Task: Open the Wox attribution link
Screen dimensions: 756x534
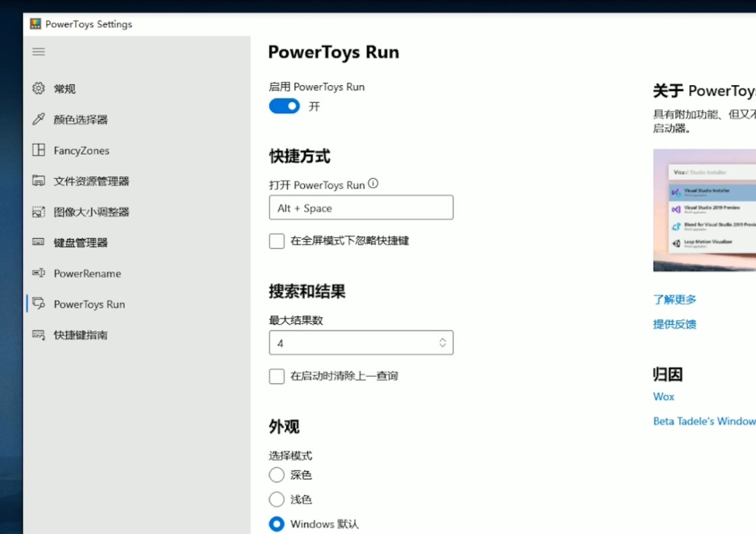Action: [x=664, y=396]
